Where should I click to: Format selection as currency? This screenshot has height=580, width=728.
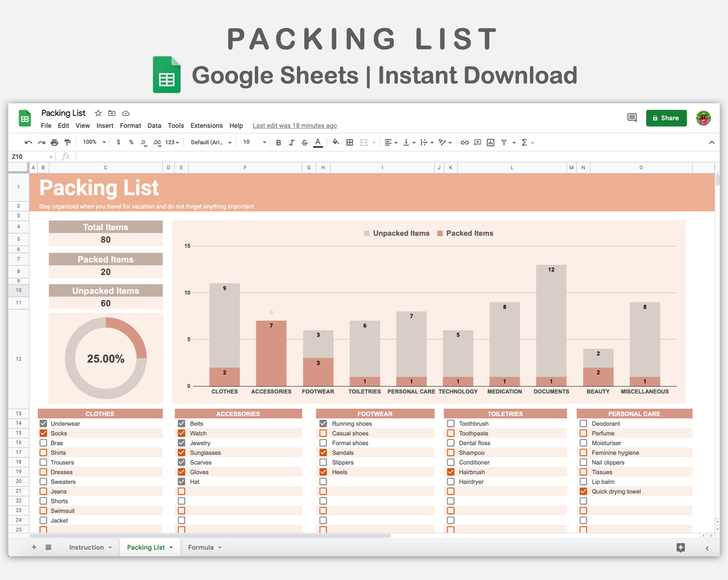pyautogui.click(x=118, y=142)
